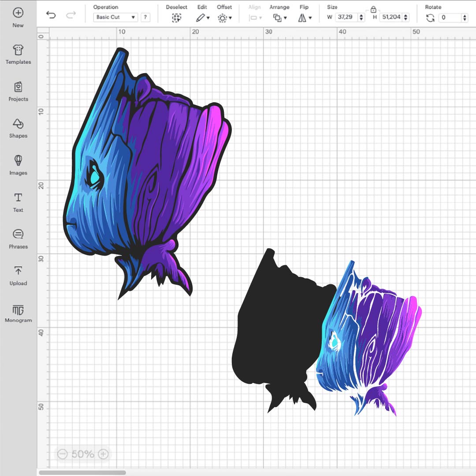Viewport: 476px width, 476px height.
Task: Open the Arrange menu
Action: tap(279, 18)
